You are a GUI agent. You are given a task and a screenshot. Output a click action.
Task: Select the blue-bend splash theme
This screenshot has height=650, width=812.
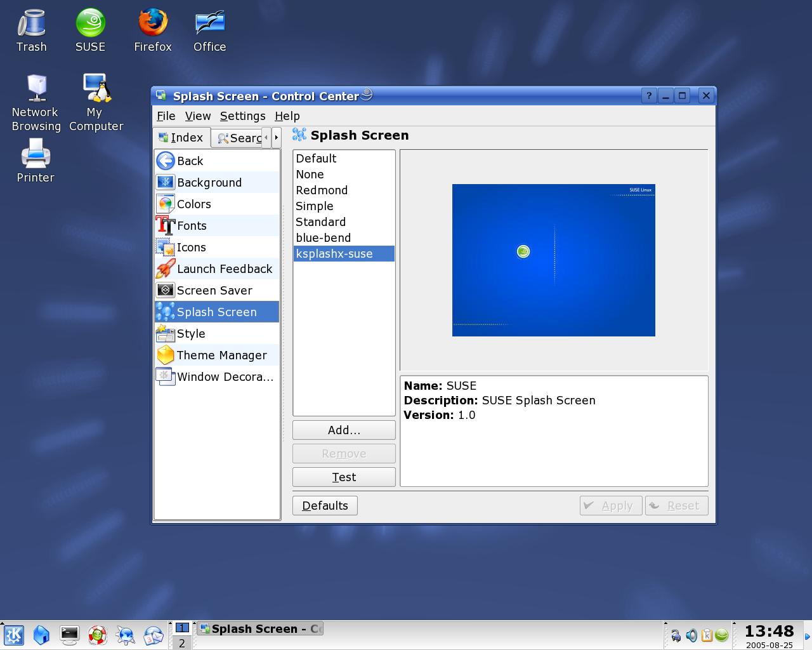pyautogui.click(x=344, y=238)
